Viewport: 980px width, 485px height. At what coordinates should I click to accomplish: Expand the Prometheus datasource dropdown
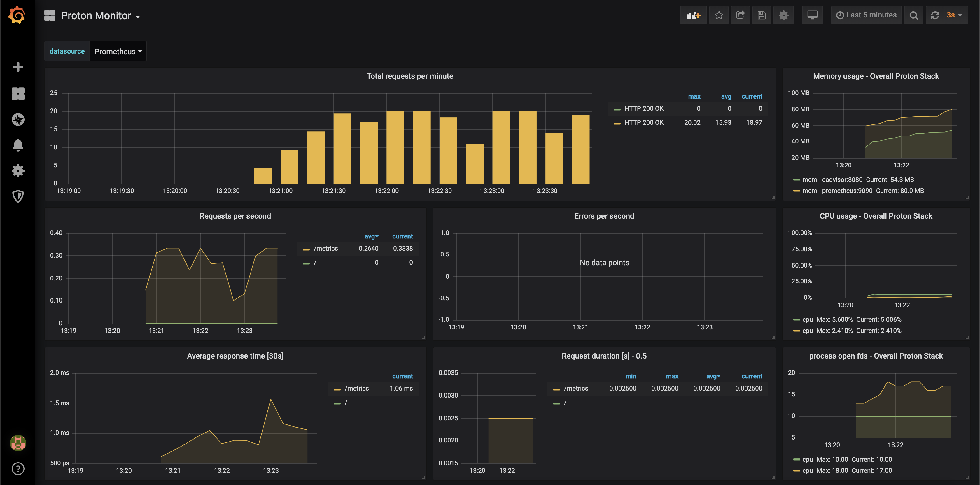pyautogui.click(x=118, y=51)
